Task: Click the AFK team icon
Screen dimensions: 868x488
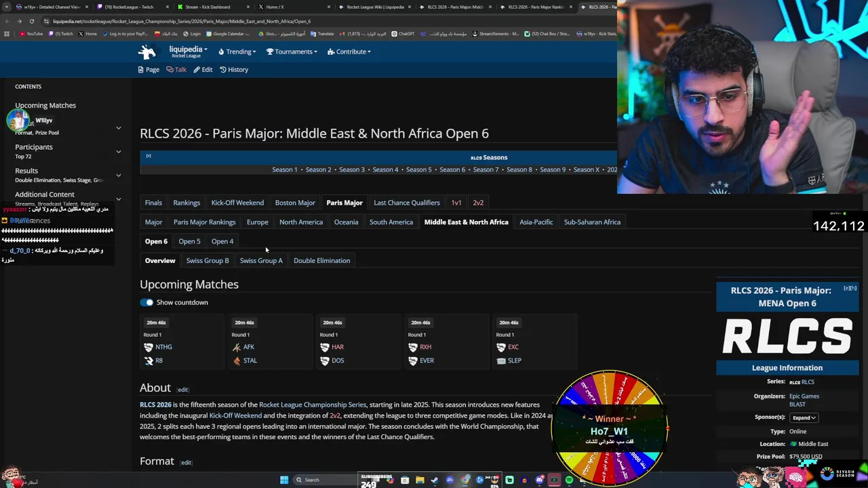Action: (x=237, y=347)
